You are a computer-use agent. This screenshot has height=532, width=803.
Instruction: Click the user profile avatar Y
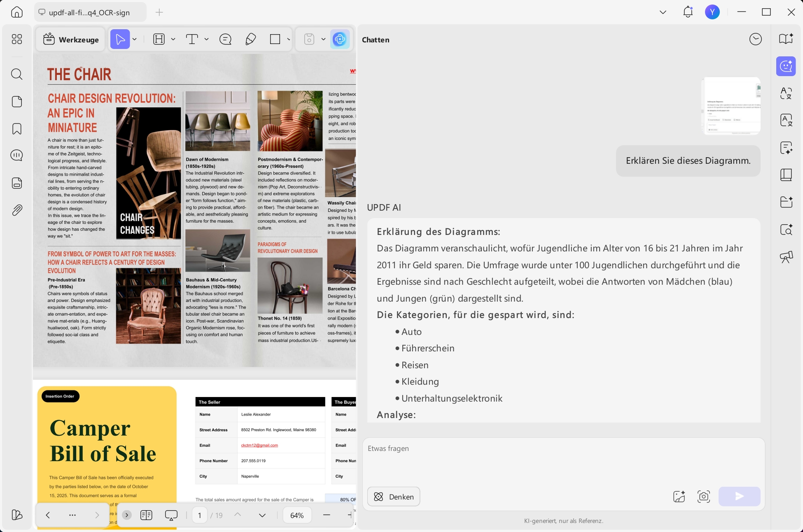[712, 12]
